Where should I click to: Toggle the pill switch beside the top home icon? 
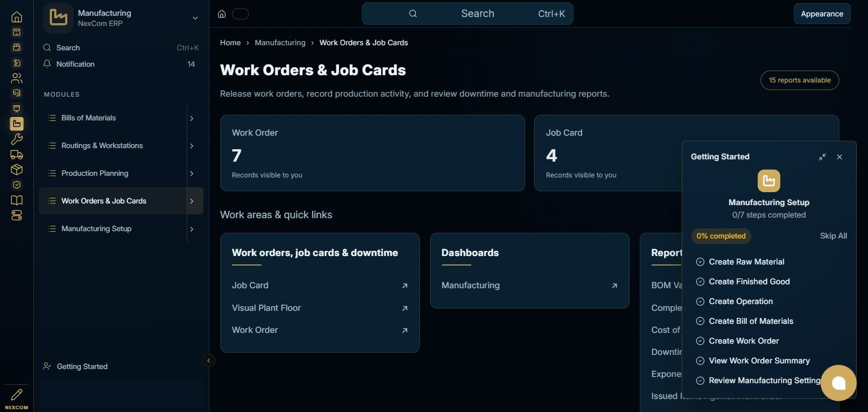(x=240, y=14)
